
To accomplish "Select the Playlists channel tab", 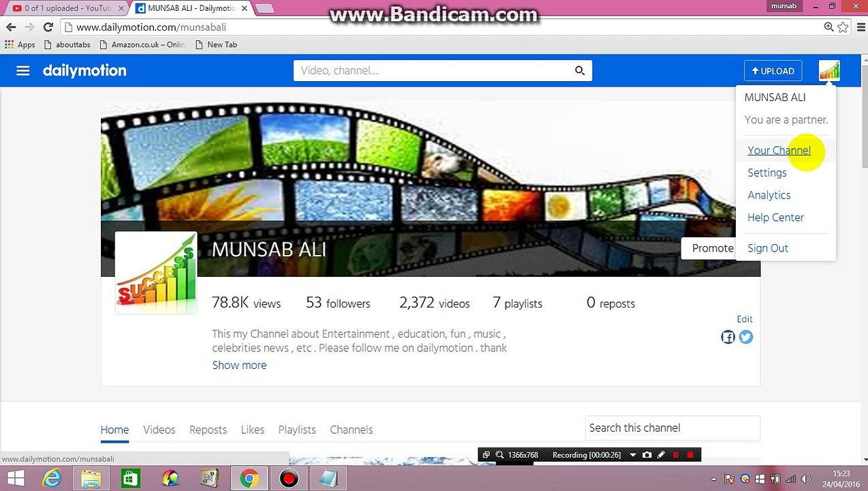I will [x=297, y=430].
